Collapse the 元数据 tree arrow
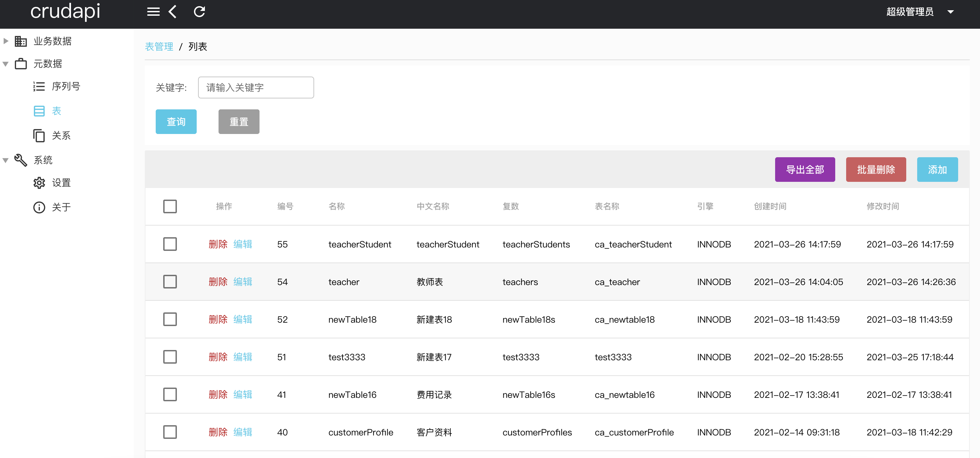The width and height of the screenshot is (980, 458). tap(6, 64)
